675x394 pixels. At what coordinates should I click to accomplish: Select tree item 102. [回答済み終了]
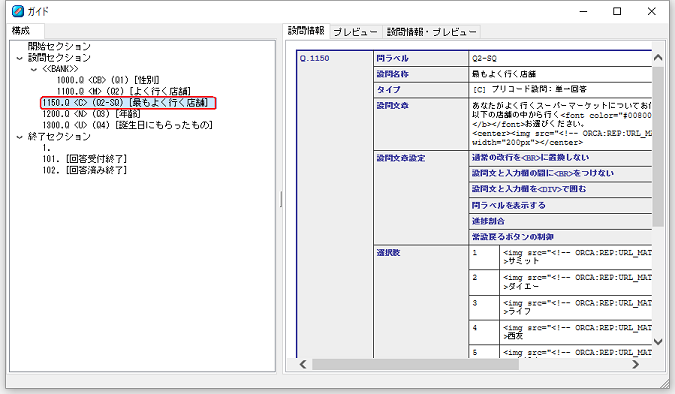(84, 170)
